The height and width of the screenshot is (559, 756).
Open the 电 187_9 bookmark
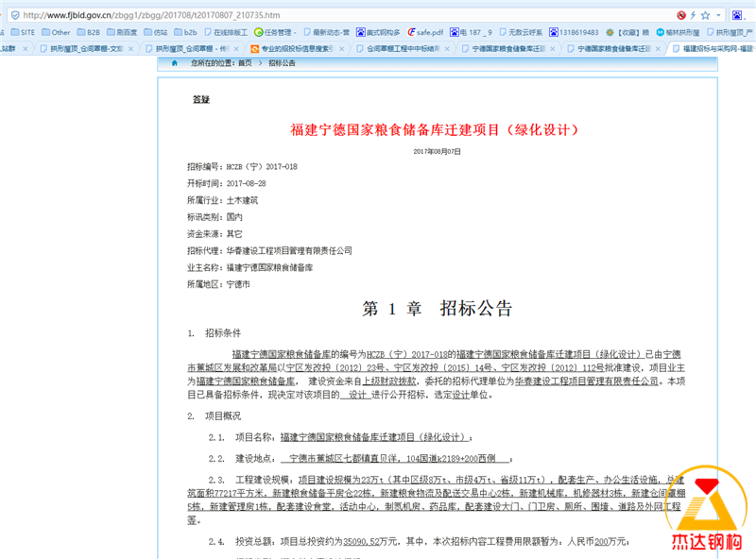pos(471,32)
